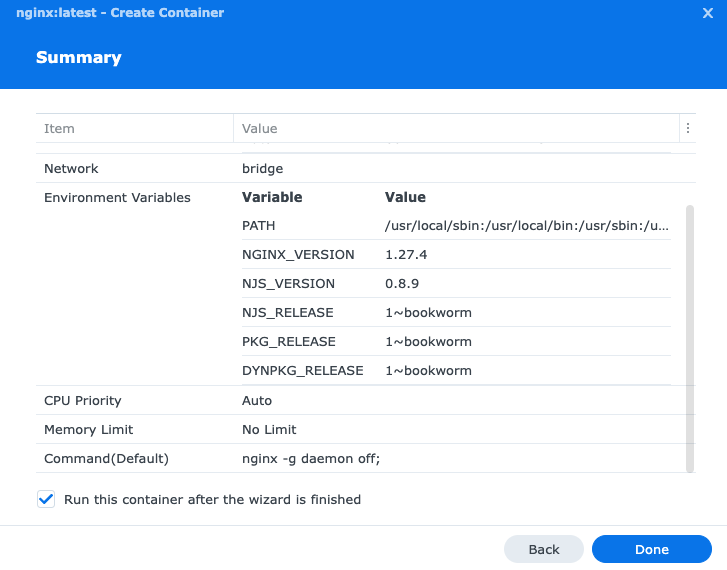Image resolution: width=727 pixels, height=570 pixels.
Task: Select the DYNPKG_RELEASE 1~bookworm value
Action: point(428,371)
